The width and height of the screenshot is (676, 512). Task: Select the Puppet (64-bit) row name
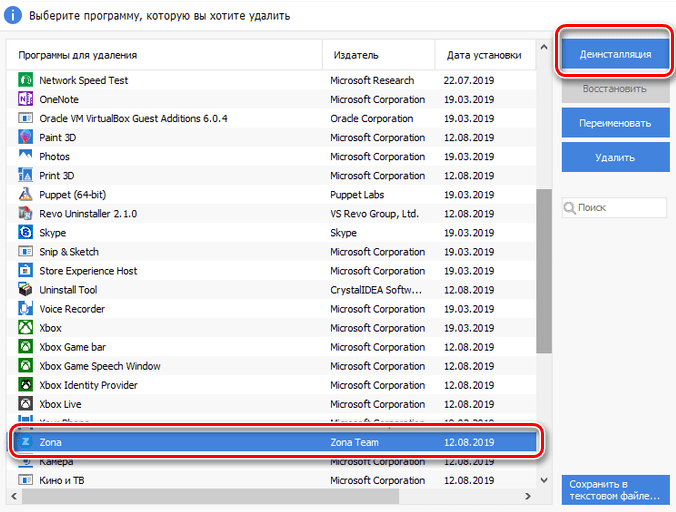(72, 194)
